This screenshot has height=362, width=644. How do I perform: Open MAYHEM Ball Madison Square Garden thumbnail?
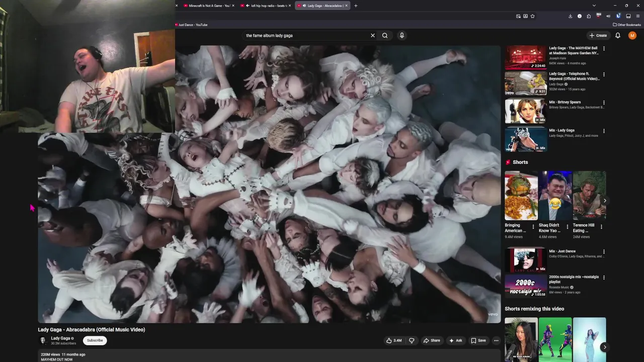pyautogui.click(x=526, y=57)
